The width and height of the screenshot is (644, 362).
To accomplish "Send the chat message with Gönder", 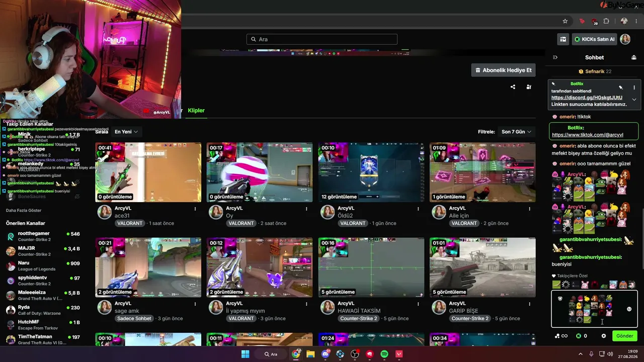I will tap(625, 336).
